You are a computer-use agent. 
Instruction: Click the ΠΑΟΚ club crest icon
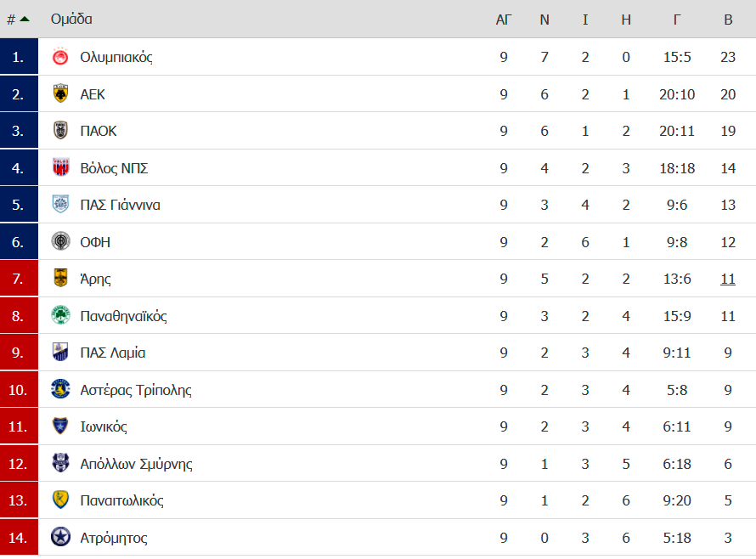60,131
